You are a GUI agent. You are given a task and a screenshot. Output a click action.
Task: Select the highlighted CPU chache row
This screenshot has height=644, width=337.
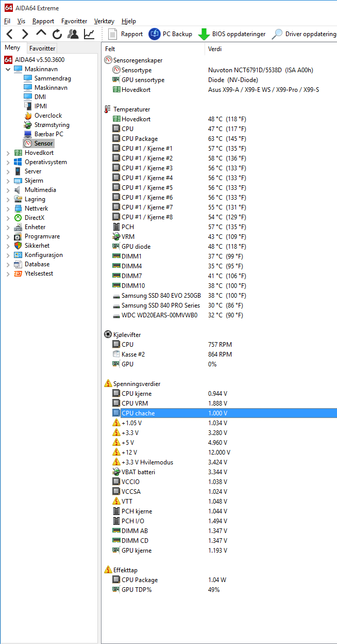tap(220, 413)
